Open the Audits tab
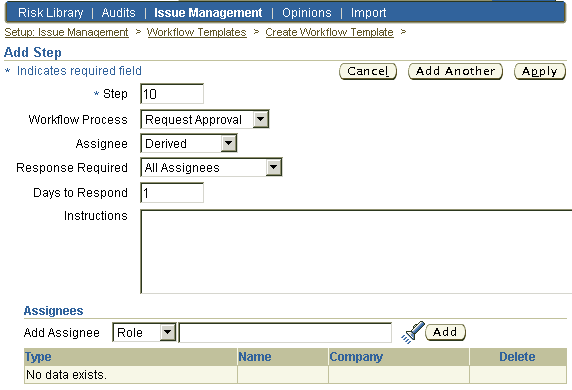The height and width of the screenshot is (390, 572). tap(119, 13)
